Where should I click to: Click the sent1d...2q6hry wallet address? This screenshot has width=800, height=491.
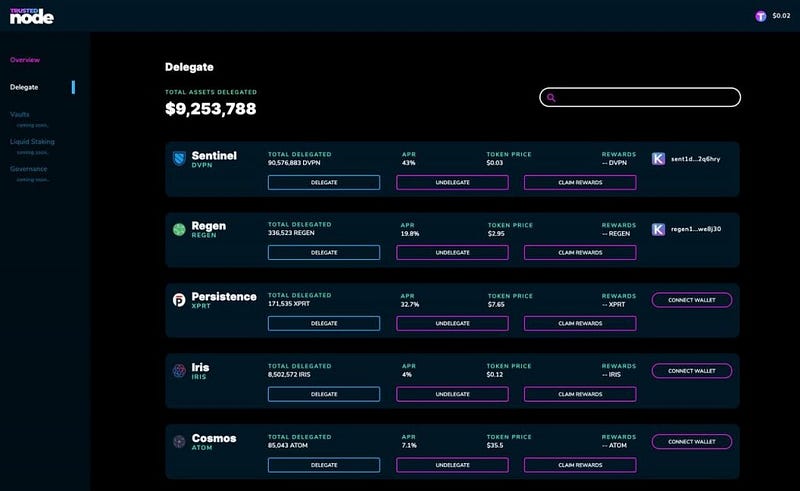point(695,159)
